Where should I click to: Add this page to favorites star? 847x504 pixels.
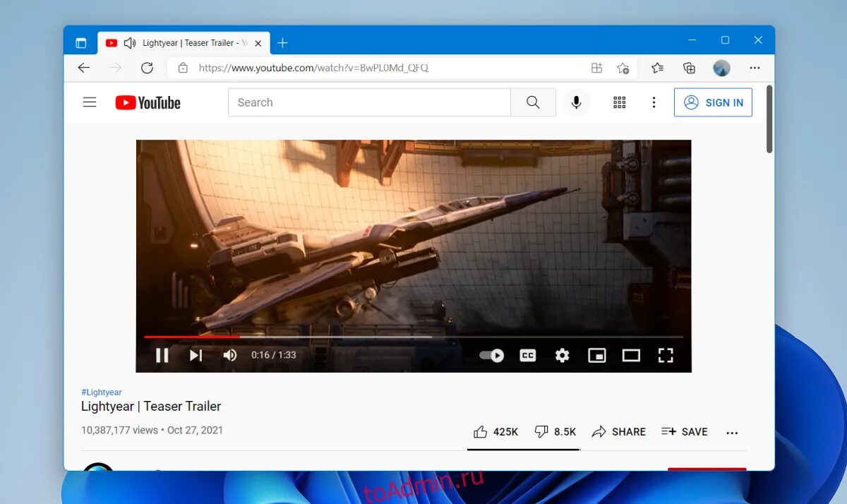click(623, 68)
